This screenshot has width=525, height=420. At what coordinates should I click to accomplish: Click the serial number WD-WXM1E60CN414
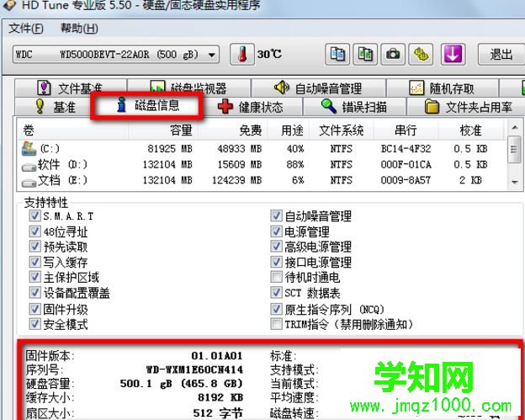pos(194,369)
